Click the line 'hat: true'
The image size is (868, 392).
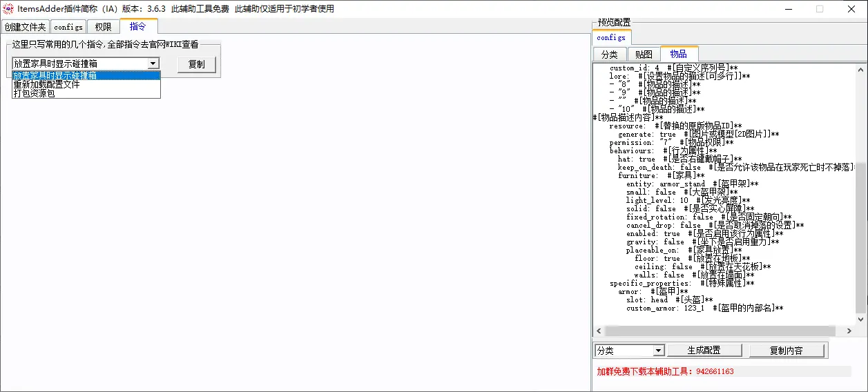coord(680,159)
